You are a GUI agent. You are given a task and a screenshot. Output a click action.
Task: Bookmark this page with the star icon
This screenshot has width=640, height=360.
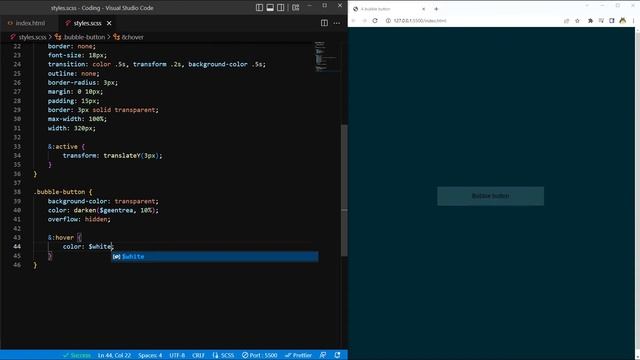click(x=577, y=20)
